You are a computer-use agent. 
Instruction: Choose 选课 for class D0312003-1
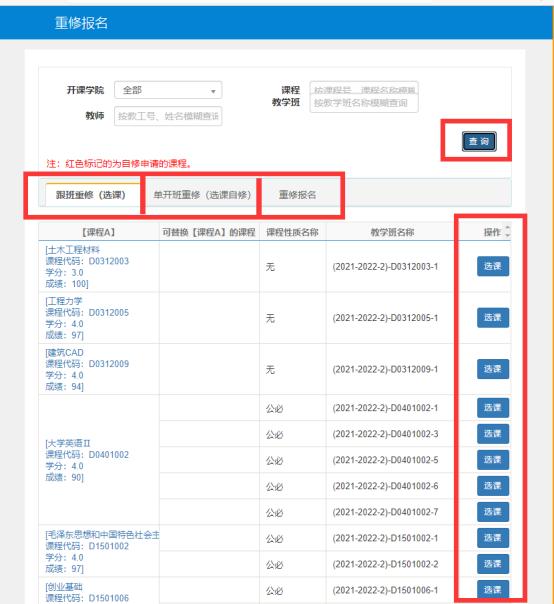click(493, 266)
